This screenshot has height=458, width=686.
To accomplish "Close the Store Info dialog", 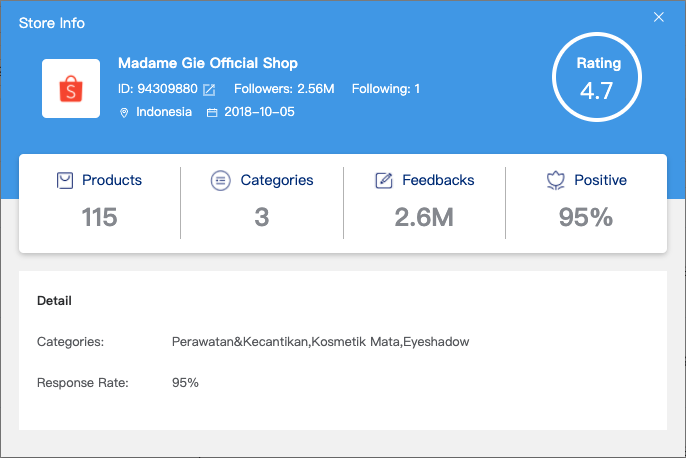I will pyautogui.click(x=658, y=17).
